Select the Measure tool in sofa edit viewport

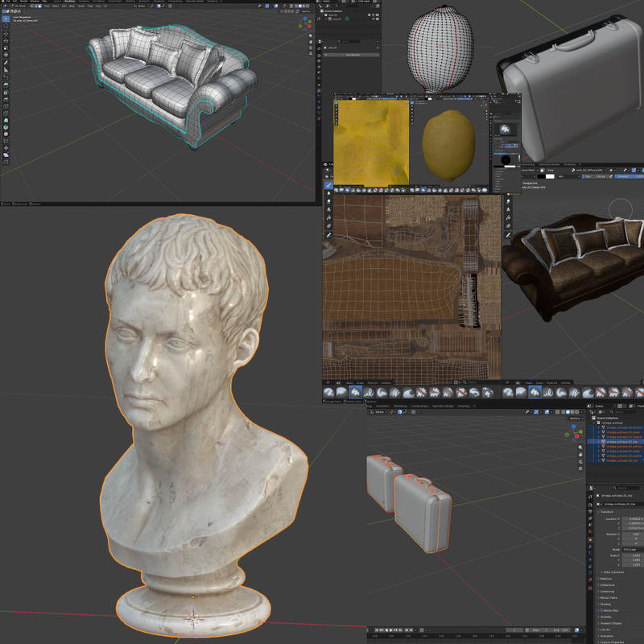pyautogui.click(x=6, y=70)
